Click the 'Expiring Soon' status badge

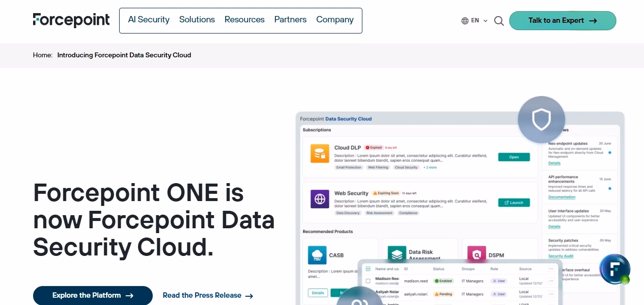tap(386, 193)
